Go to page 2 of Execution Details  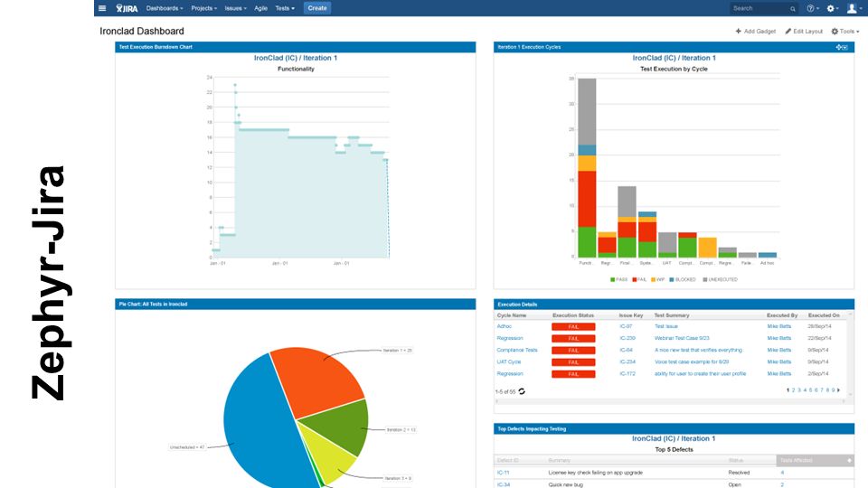793,390
